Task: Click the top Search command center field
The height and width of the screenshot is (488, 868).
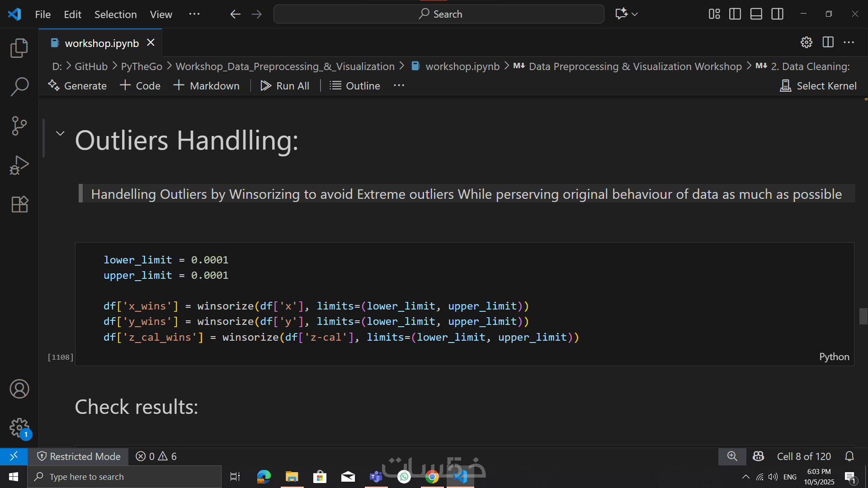Action: [x=439, y=14]
